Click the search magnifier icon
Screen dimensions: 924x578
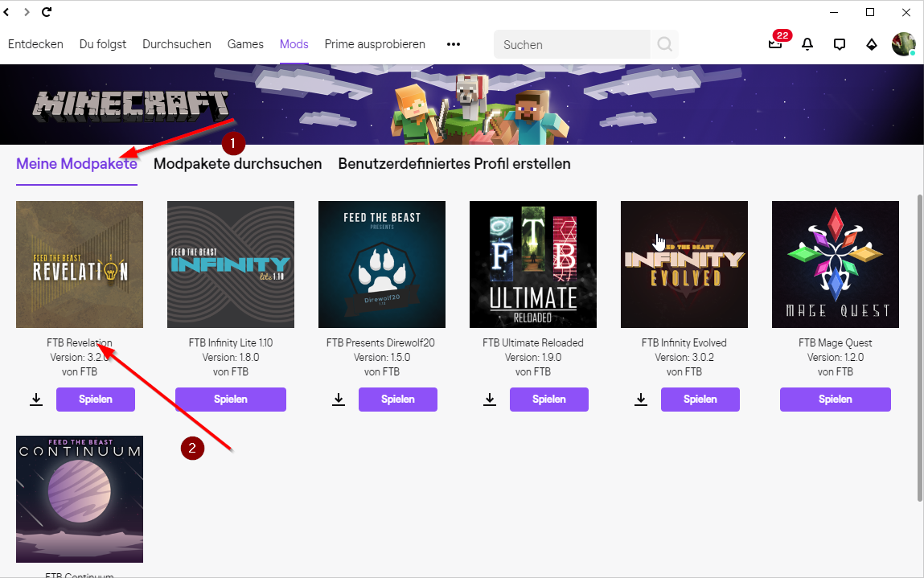tap(665, 44)
